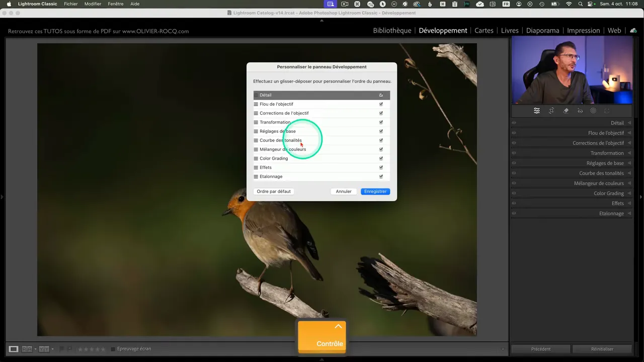This screenshot has width=644, height=362.
Task: Open the Masking tool
Action: point(593,111)
